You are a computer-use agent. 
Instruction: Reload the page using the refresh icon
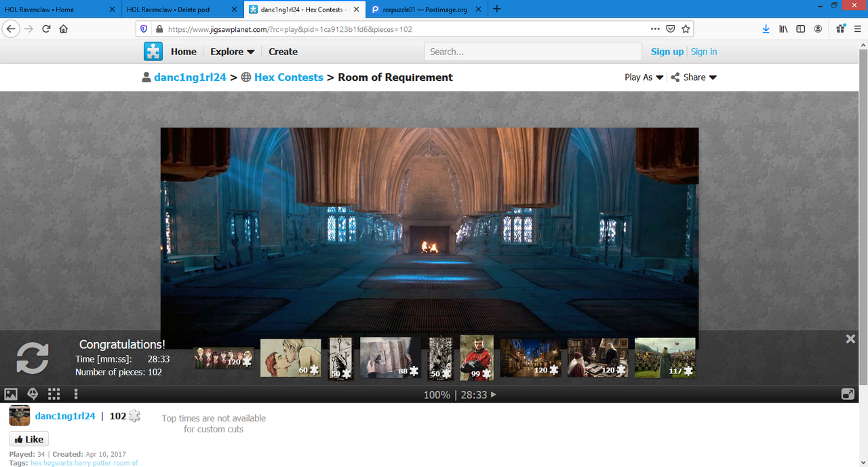(x=46, y=29)
